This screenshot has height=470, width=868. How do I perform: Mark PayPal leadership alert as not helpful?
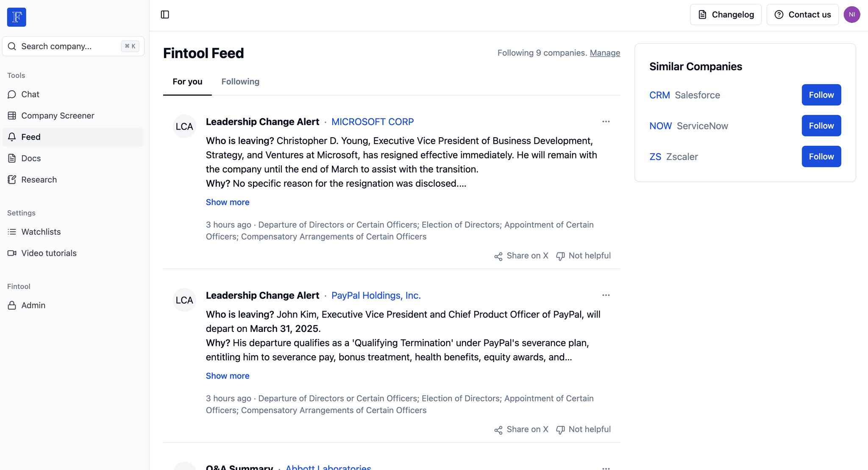(x=583, y=429)
